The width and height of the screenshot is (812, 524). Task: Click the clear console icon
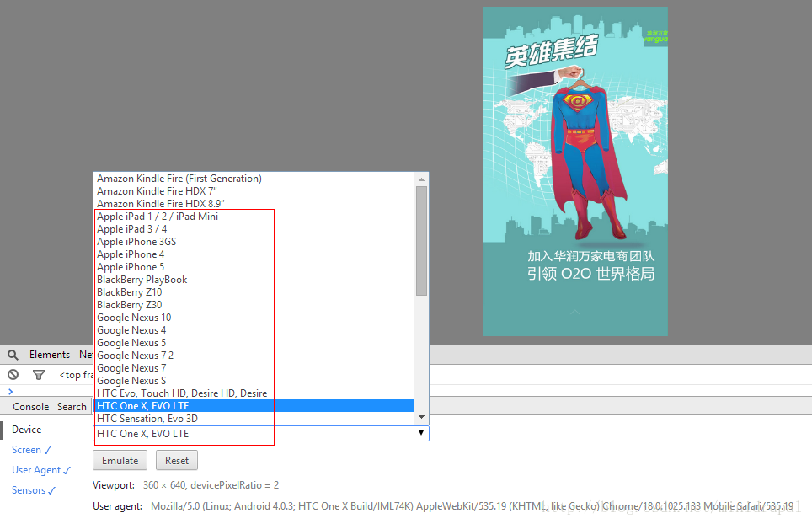click(13, 375)
